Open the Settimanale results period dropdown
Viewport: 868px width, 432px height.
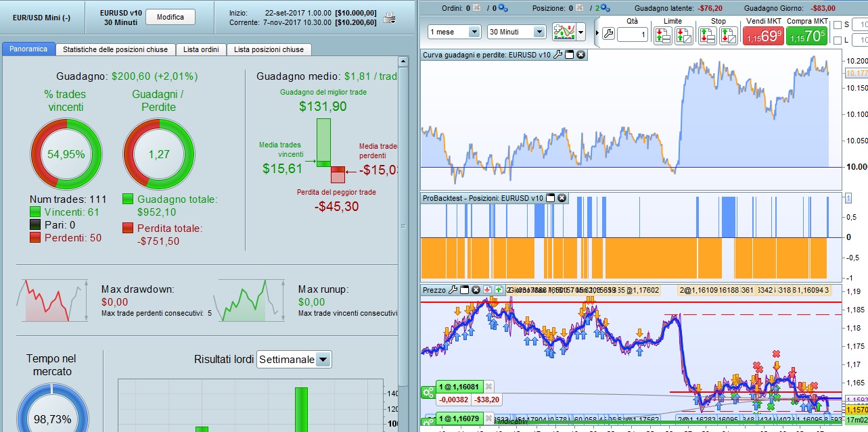point(294,360)
